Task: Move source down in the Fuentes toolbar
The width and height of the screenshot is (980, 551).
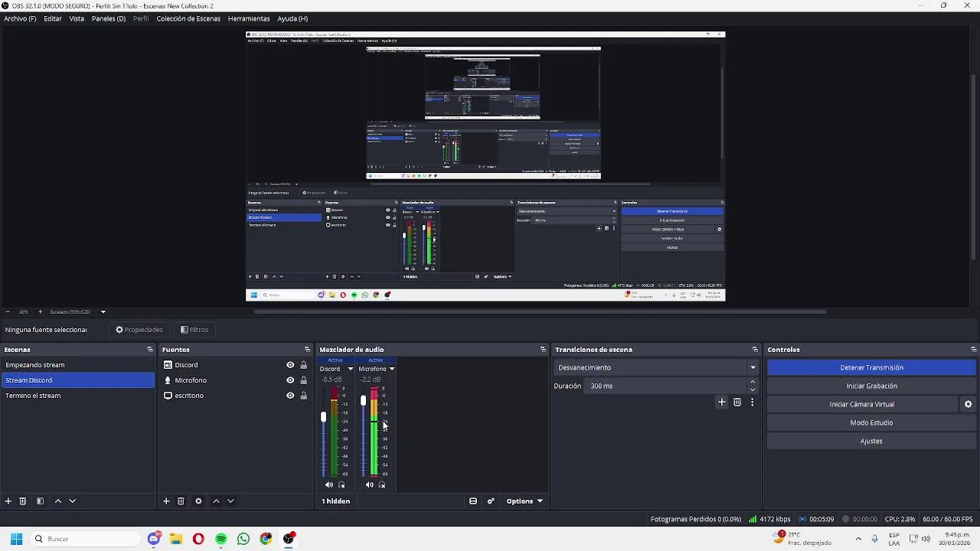Action: [x=230, y=501]
